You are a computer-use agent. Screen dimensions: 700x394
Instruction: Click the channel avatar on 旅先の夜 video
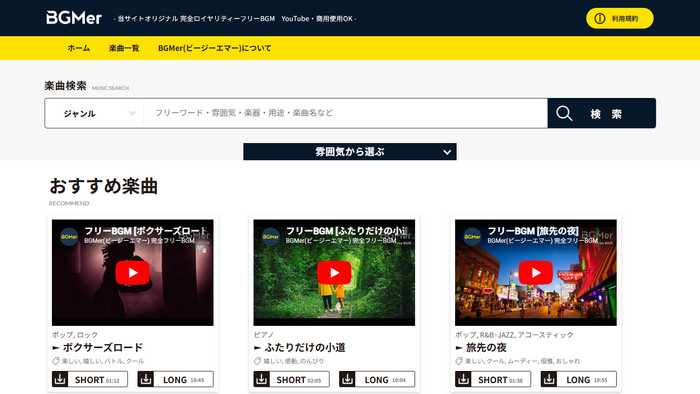pyautogui.click(x=472, y=236)
